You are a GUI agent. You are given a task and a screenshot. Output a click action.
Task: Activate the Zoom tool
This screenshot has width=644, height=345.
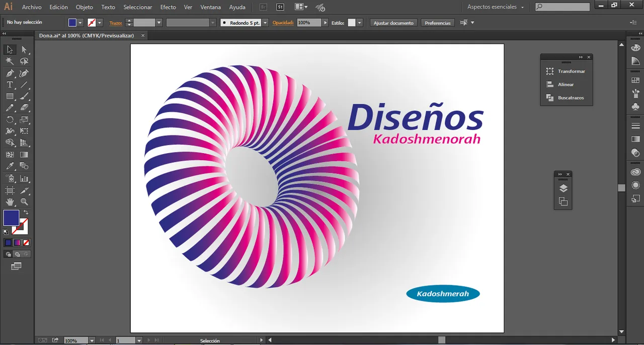pyautogui.click(x=24, y=201)
